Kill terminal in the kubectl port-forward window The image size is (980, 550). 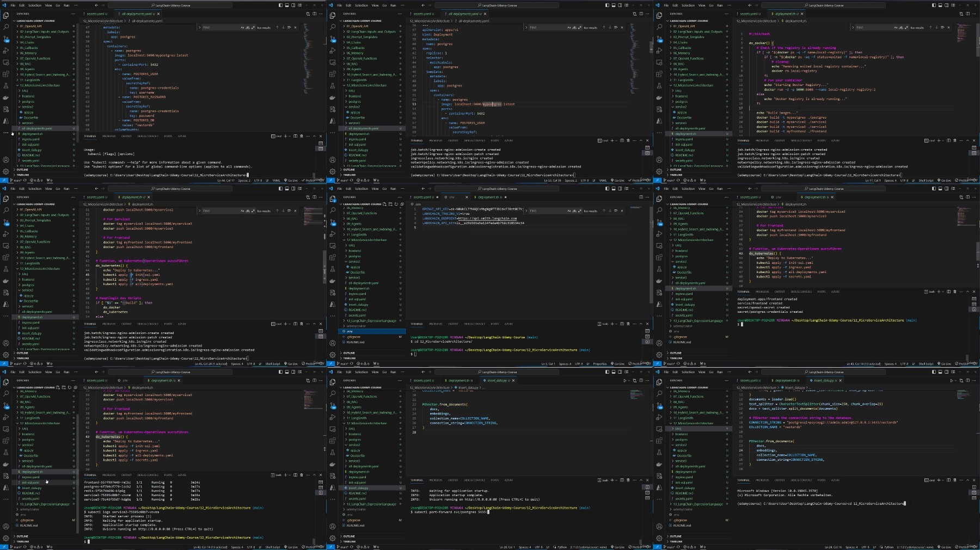pyautogui.click(x=628, y=480)
